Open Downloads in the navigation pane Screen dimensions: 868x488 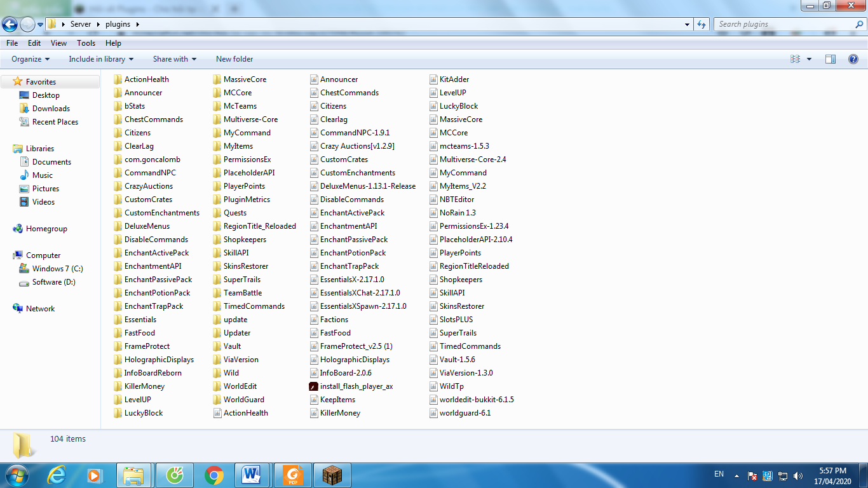coord(51,109)
